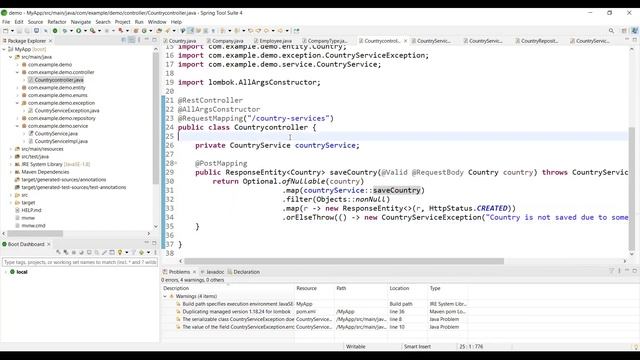Select Countrycontroller.java in Package Explorer

click(59, 80)
